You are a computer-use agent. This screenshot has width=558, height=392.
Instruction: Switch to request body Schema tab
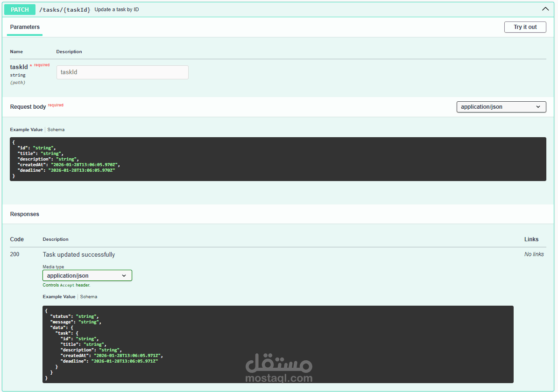(x=56, y=129)
